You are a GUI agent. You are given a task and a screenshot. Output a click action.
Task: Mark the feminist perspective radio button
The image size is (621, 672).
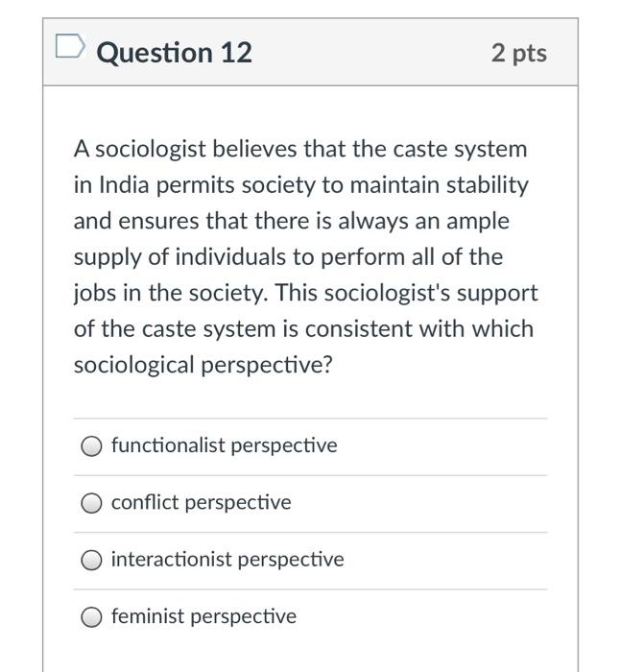pyautogui.click(x=92, y=616)
